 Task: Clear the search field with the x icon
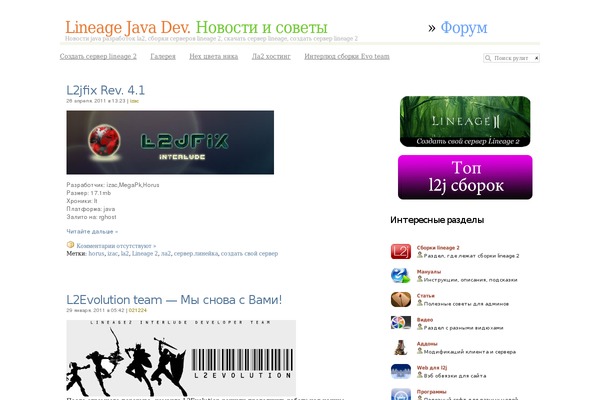[536, 58]
